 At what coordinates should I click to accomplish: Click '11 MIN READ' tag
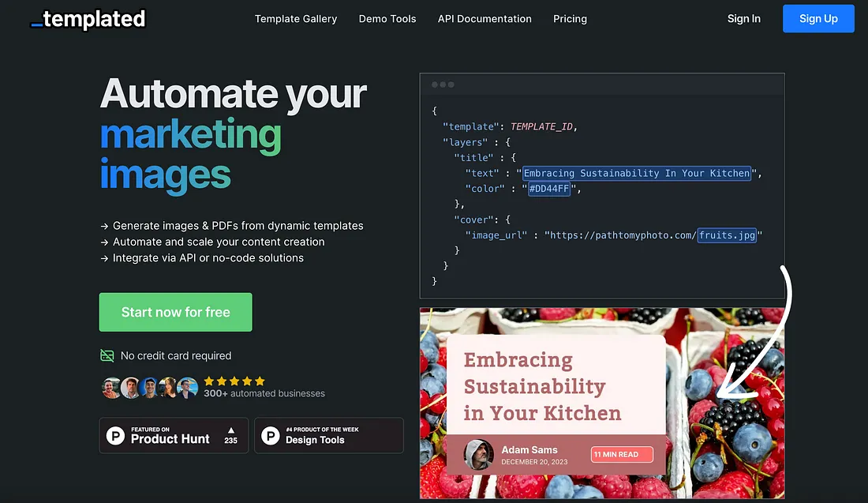[622, 454]
